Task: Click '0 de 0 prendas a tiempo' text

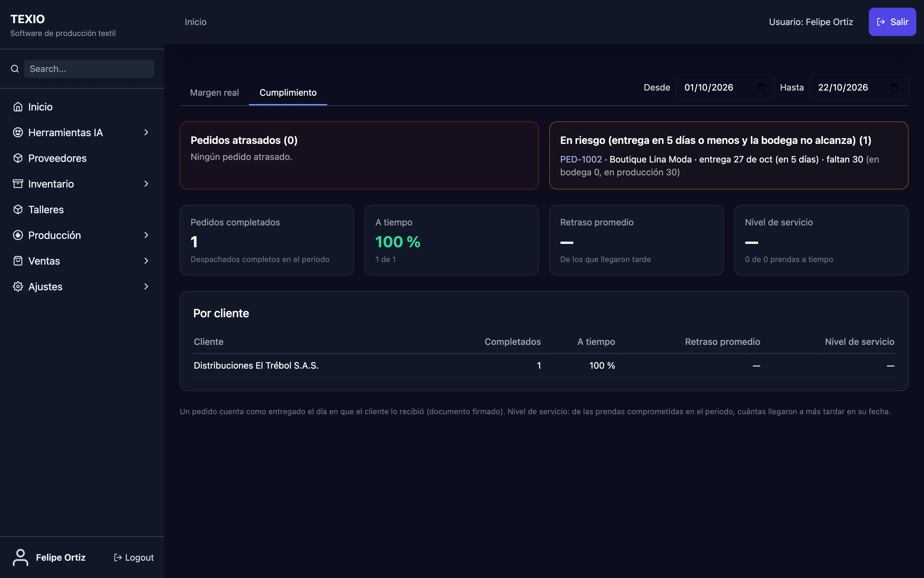Action: pos(789,259)
